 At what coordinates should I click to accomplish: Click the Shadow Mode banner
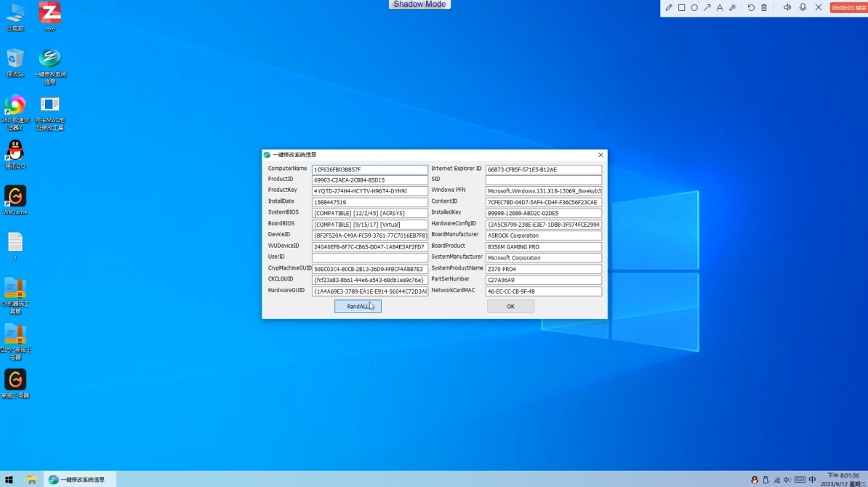419,4
